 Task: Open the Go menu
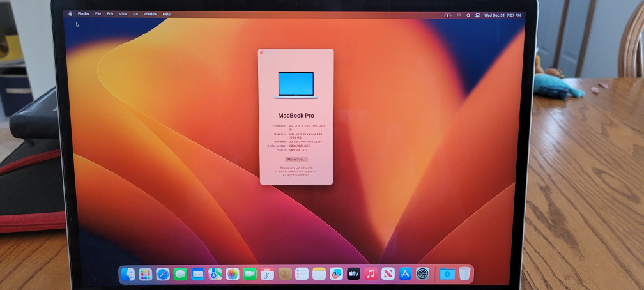click(135, 14)
